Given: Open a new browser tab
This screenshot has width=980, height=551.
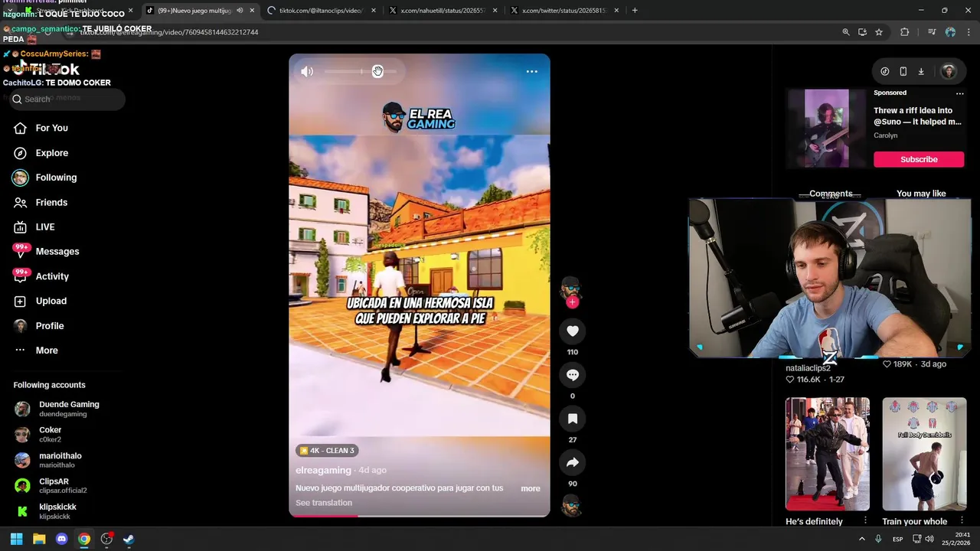Looking at the screenshot, I should pyautogui.click(x=635, y=11).
